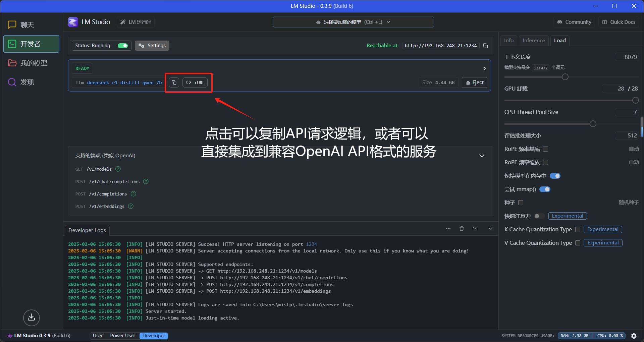Open the LM 运行时 runtime panel
The width and height of the screenshot is (644, 342).
tap(136, 22)
